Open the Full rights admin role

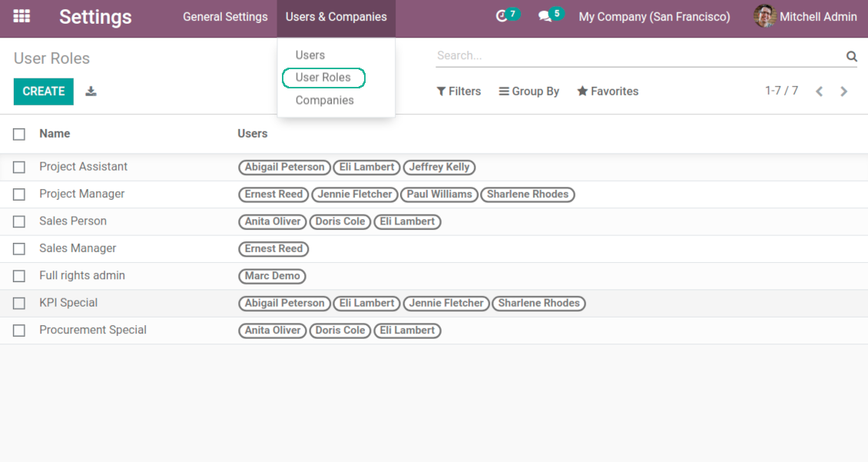(x=82, y=276)
